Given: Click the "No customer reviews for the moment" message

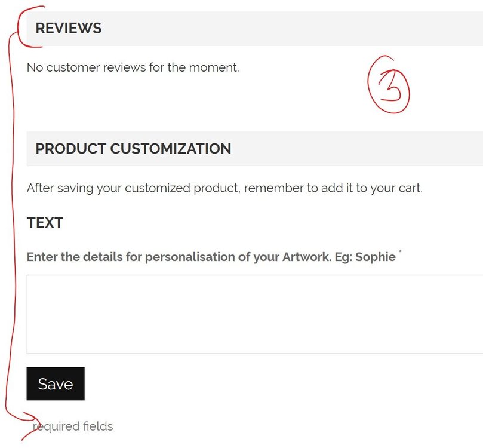Looking at the screenshot, I should [x=133, y=67].
